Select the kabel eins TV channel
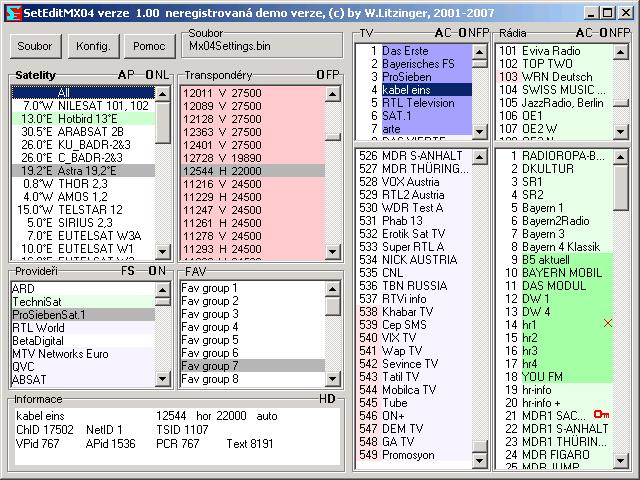Image resolution: width=640 pixels, height=480 pixels. pos(414,90)
